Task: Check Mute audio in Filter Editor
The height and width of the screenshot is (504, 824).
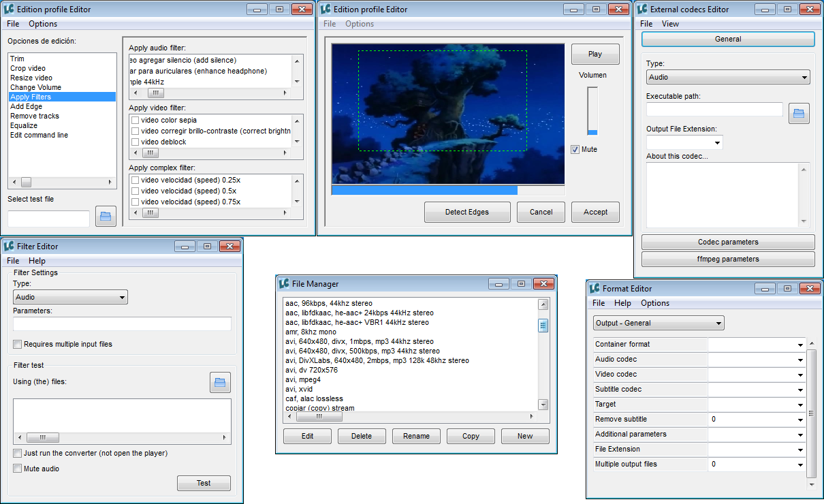Action: (x=18, y=469)
